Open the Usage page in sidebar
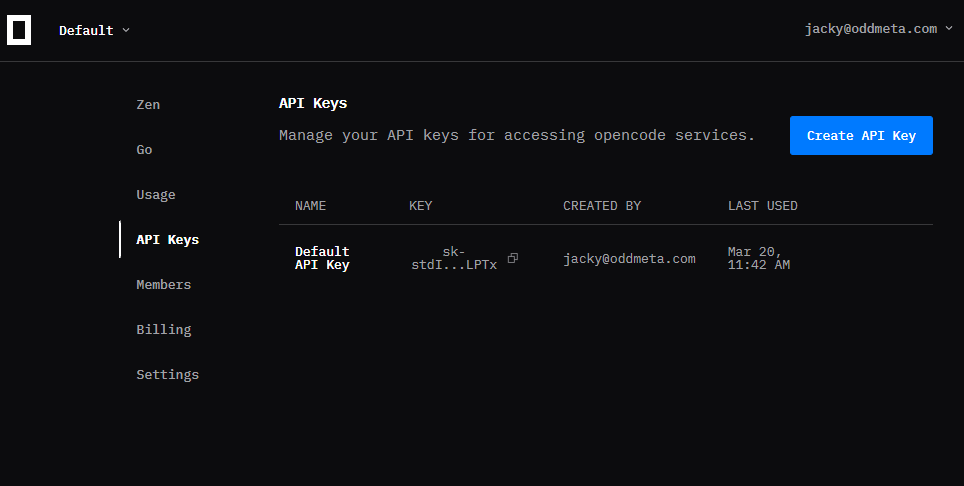The height and width of the screenshot is (486, 964). [156, 195]
